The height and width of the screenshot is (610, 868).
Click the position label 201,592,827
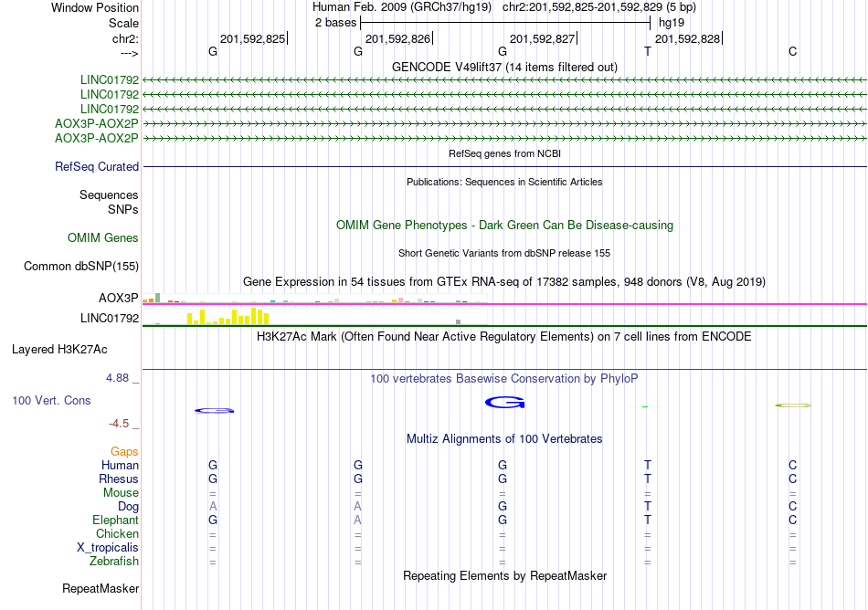[x=542, y=38]
